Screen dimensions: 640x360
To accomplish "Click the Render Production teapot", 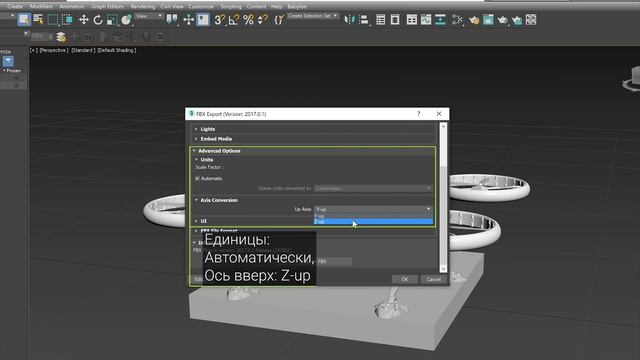I will [502, 20].
